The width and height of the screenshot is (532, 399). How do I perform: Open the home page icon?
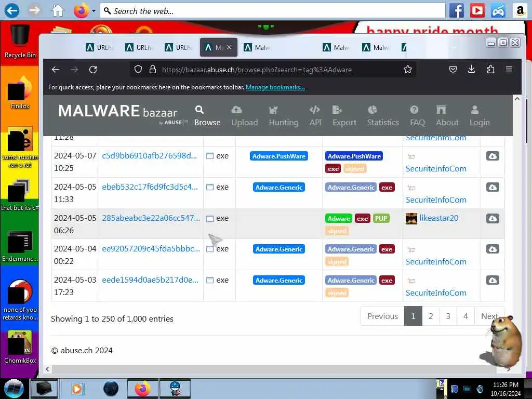58,10
